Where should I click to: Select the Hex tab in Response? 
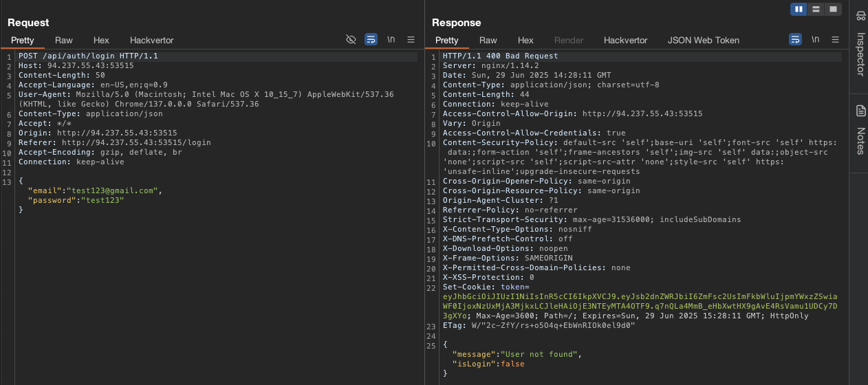525,41
